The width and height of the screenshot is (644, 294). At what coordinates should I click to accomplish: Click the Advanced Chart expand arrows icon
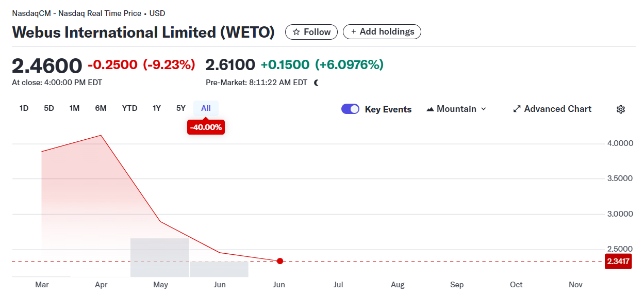517,109
